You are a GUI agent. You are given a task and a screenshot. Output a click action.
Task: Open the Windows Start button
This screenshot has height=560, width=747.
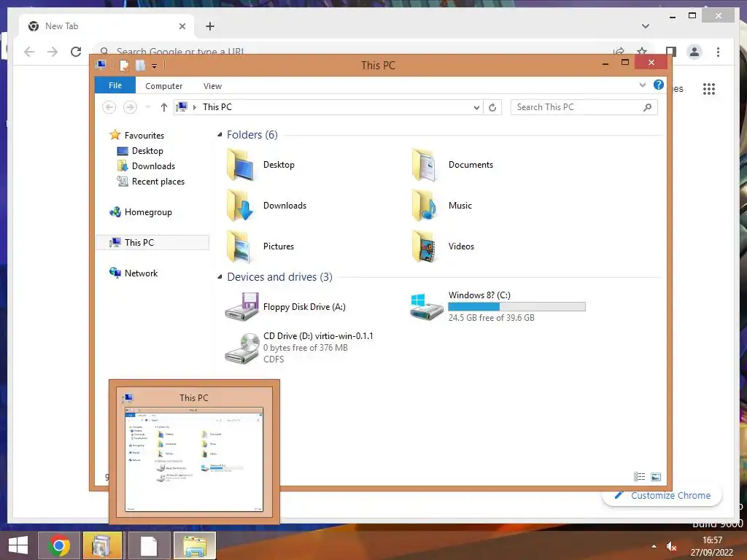pyautogui.click(x=18, y=545)
